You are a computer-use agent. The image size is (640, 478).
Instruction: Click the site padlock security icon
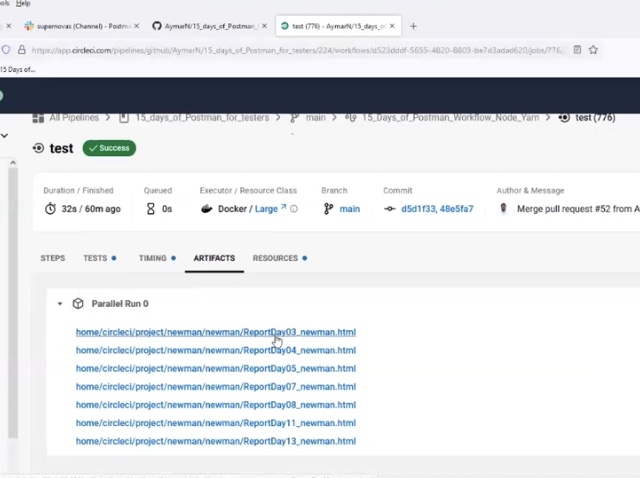pos(22,50)
